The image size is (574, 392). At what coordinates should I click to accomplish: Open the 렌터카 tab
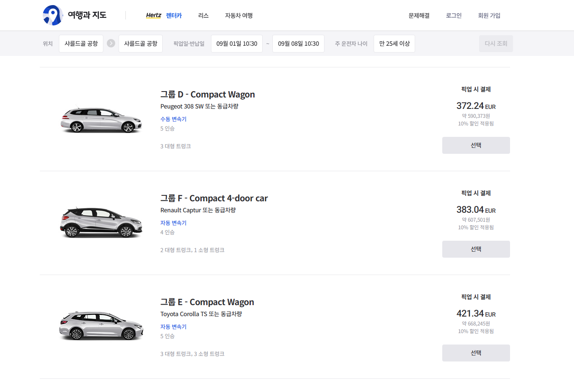coord(174,16)
